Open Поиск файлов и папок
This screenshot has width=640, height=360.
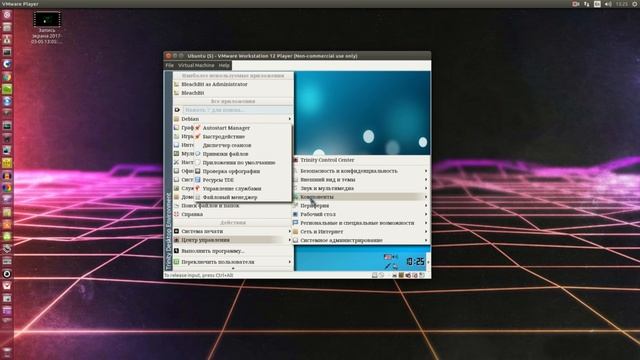[x=210, y=205]
